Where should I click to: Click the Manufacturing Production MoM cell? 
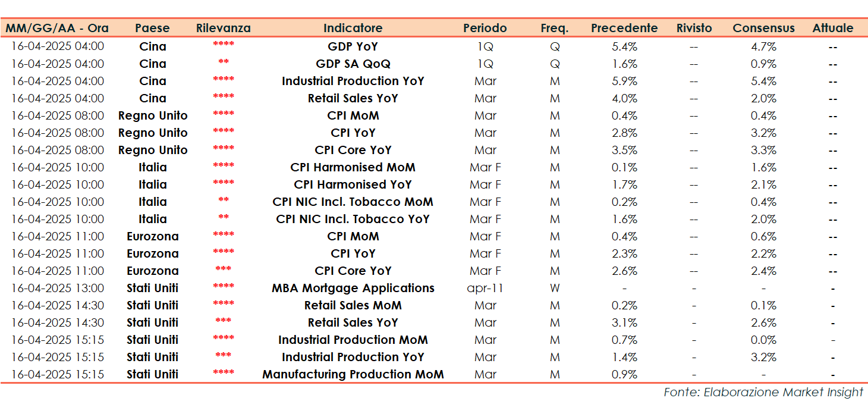[353, 374]
